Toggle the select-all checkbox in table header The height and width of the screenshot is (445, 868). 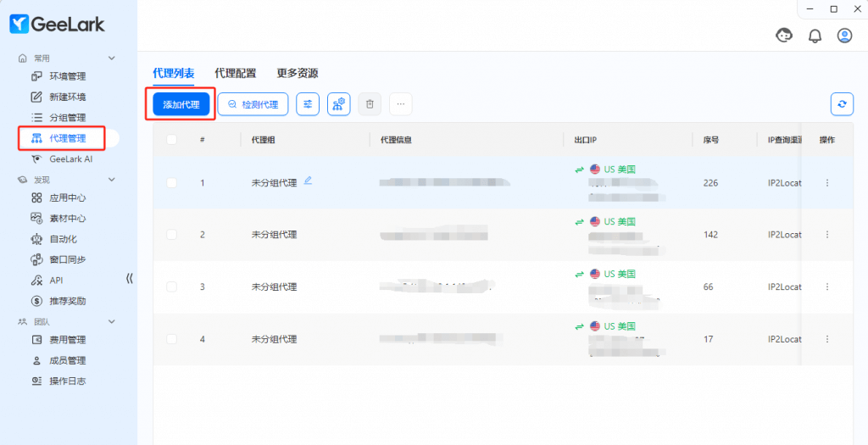[172, 140]
